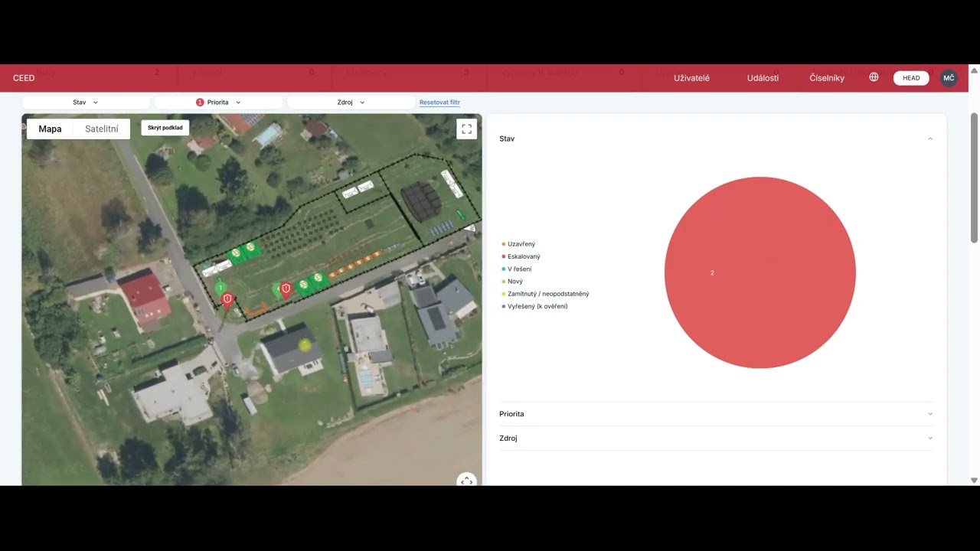Click the scrollbar down arrow
The height and width of the screenshot is (551, 980).
[x=974, y=481]
